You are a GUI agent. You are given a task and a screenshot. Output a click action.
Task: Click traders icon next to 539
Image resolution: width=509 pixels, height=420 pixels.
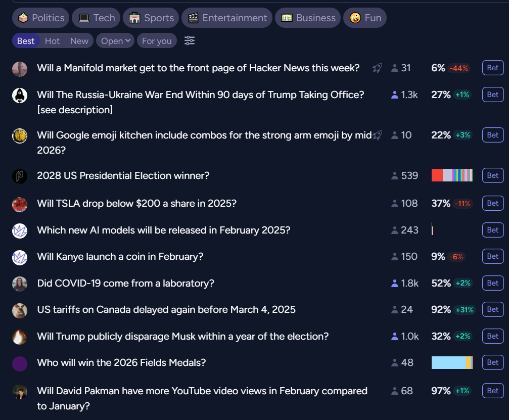coord(395,175)
